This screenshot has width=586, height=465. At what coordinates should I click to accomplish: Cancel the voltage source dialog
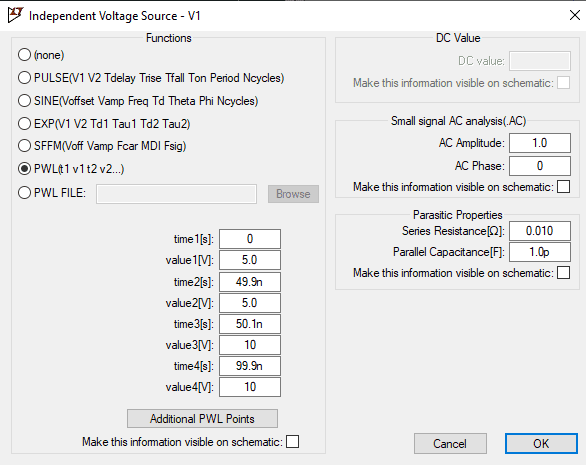pyautogui.click(x=450, y=444)
